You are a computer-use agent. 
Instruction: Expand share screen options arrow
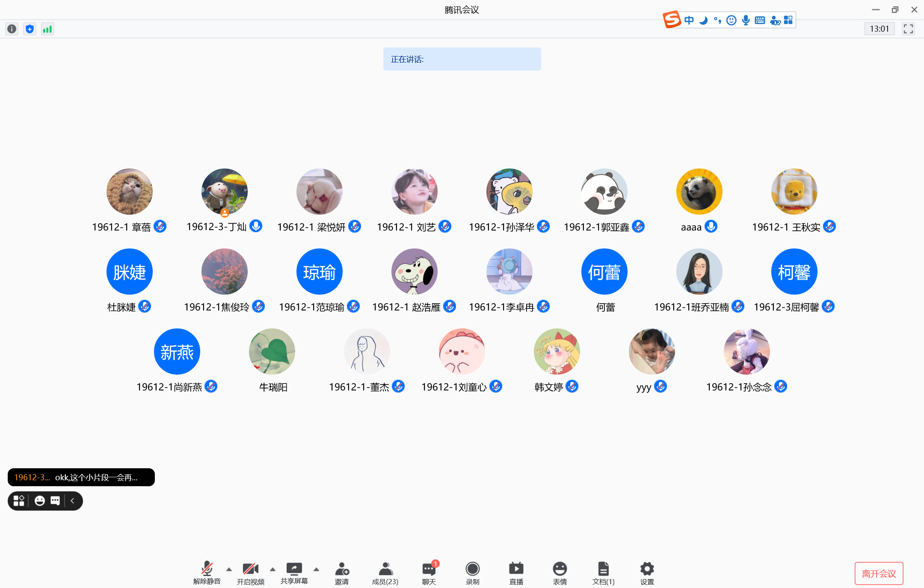316,569
